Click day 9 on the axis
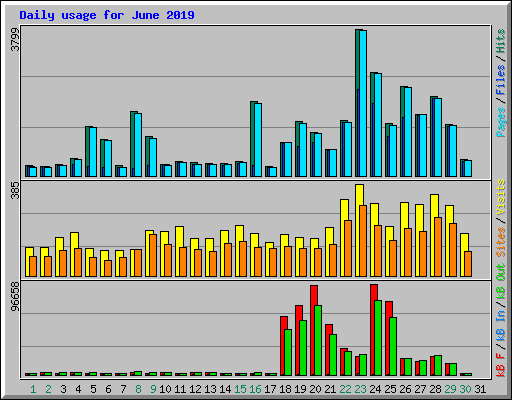Screen dimensions: 512x400 tap(153, 389)
